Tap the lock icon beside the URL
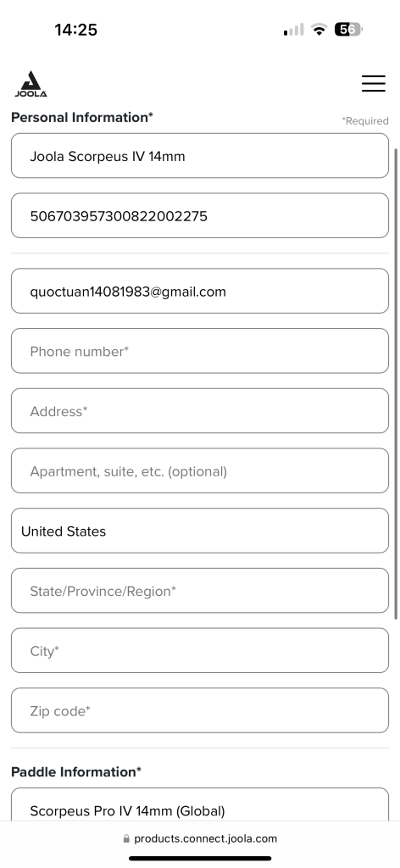The image size is (400, 868). [126, 838]
